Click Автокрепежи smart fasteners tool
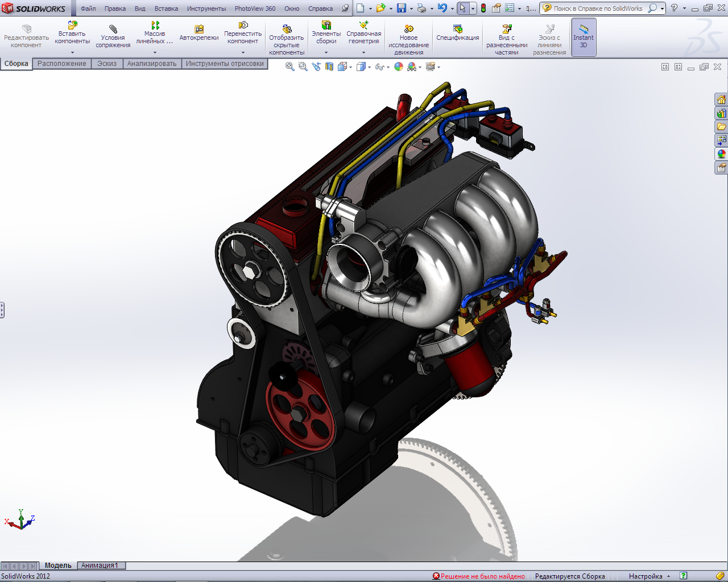Viewport: 728px width, 582px height. point(199,34)
